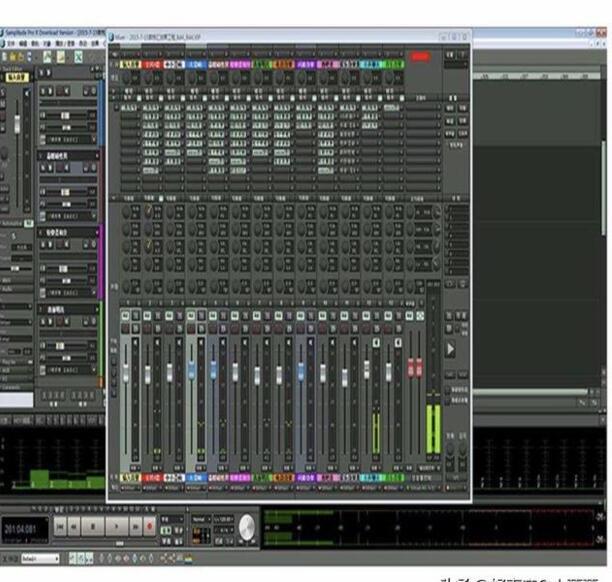Click the yellow document icon in the main toolbar
The height and width of the screenshot is (582, 612).
(x=61, y=57)
